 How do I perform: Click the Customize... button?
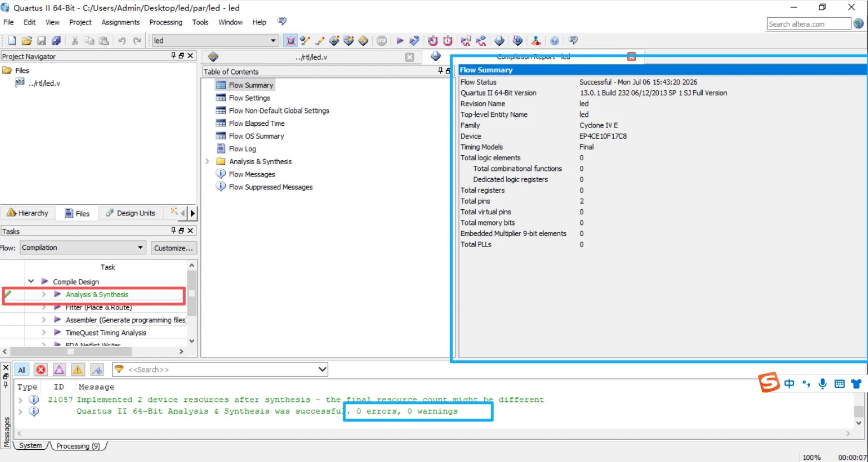point(174,248)
